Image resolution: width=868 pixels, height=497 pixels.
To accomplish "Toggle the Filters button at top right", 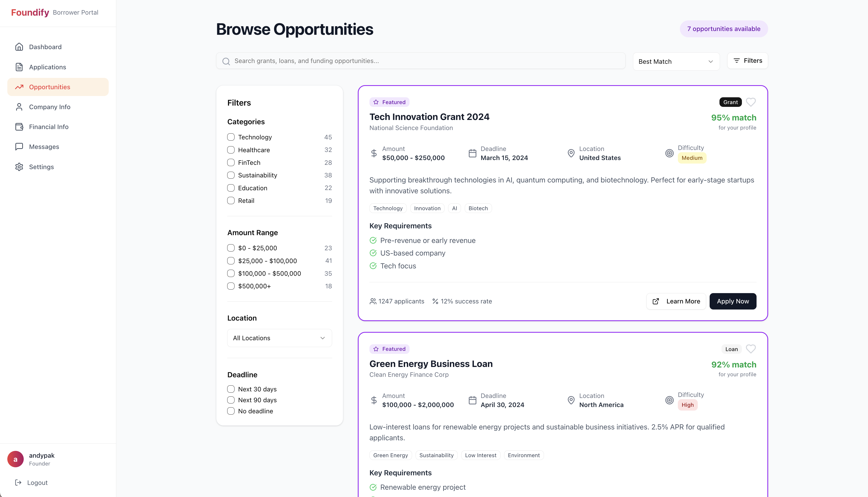I will (x=747, y=61).
